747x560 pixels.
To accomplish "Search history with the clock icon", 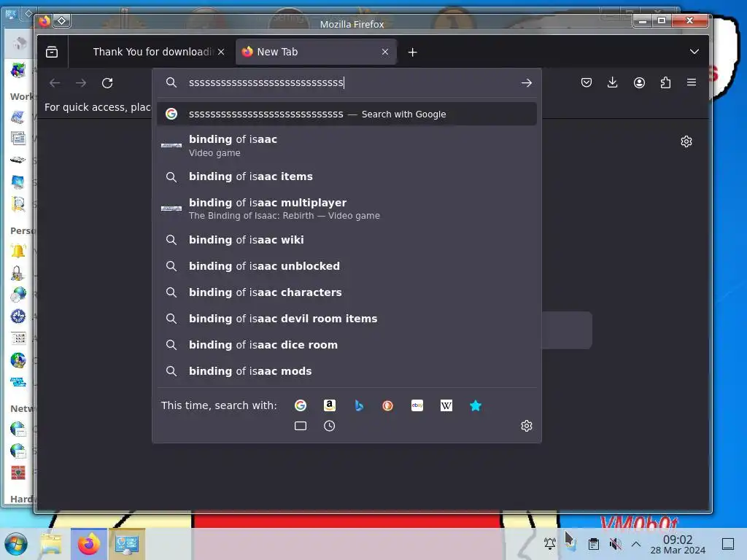I will click(x=330, y=426).
